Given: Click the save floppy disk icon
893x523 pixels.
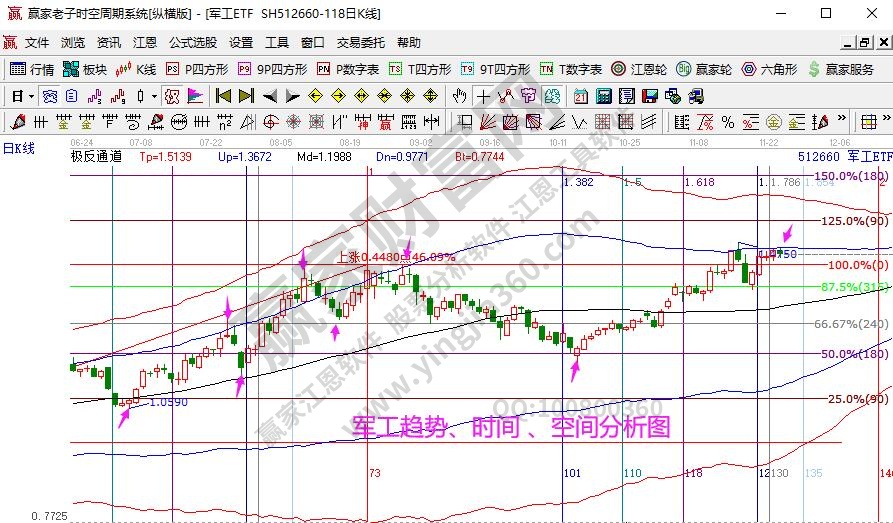Looking at the screenshot, I should pyautogui.click(x=649, y=96).
